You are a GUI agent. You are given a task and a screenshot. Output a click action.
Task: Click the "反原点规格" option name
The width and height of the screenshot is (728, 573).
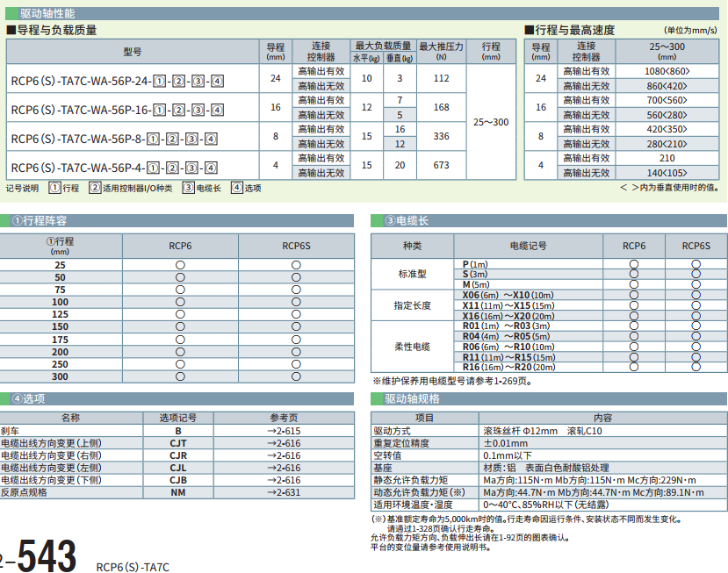[x=24, y=492]
